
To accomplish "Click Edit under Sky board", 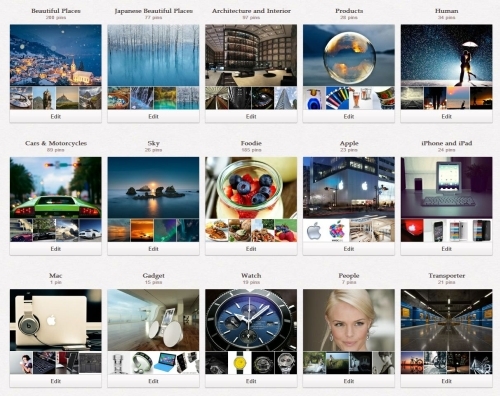I will [153, 249].
